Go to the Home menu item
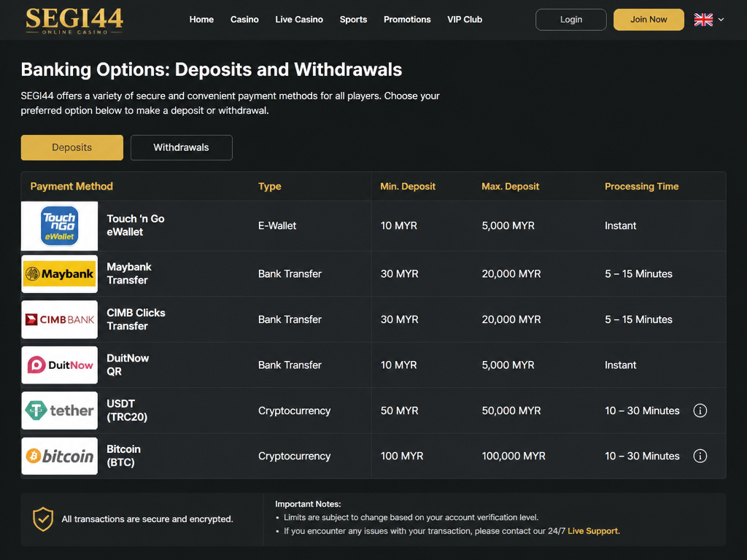The width and height of the screenshot is (747, 560). coord(201,20)
